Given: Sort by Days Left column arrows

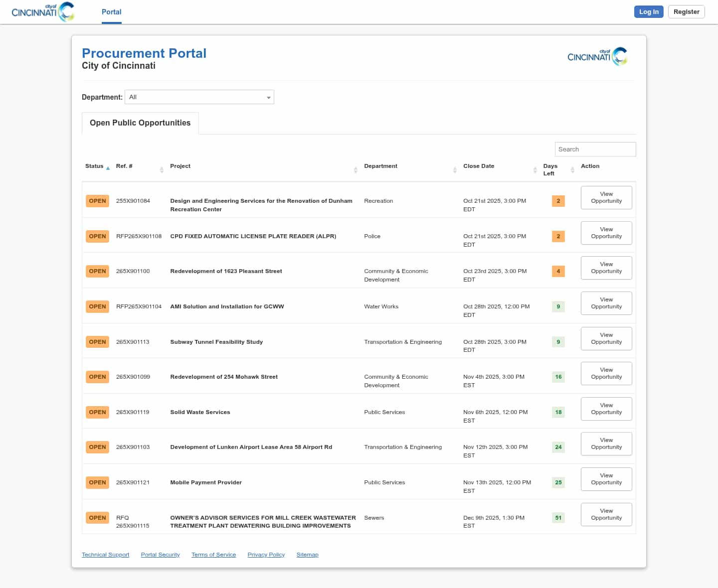Looking at the screenshot, I should point(572,170).
